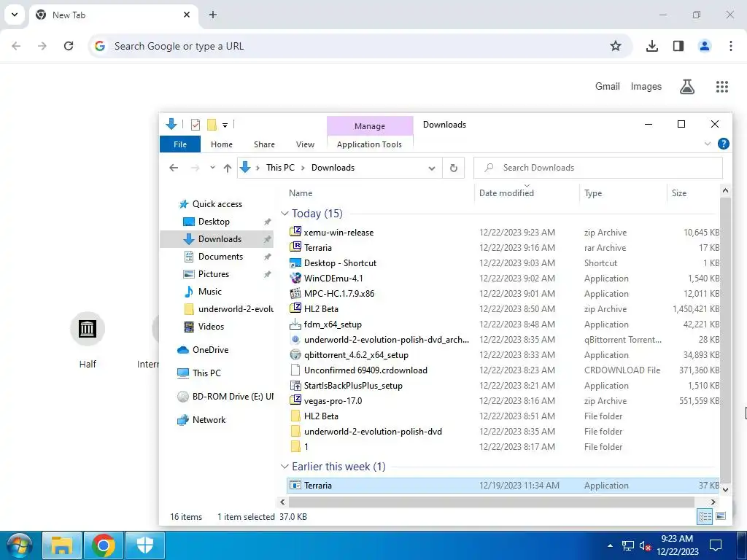747x560 pixels.
Task: Collapse the Today (15) group
Action: pyautogui.click(x=285, y=214)
